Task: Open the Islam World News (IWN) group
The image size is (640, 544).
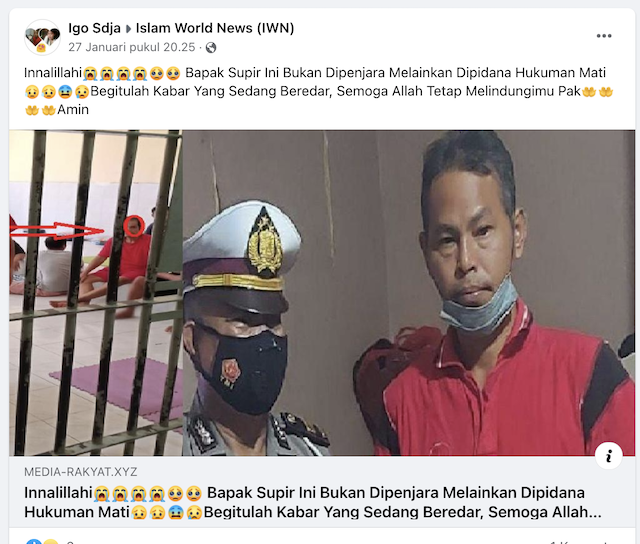Action: click(215, 28)
